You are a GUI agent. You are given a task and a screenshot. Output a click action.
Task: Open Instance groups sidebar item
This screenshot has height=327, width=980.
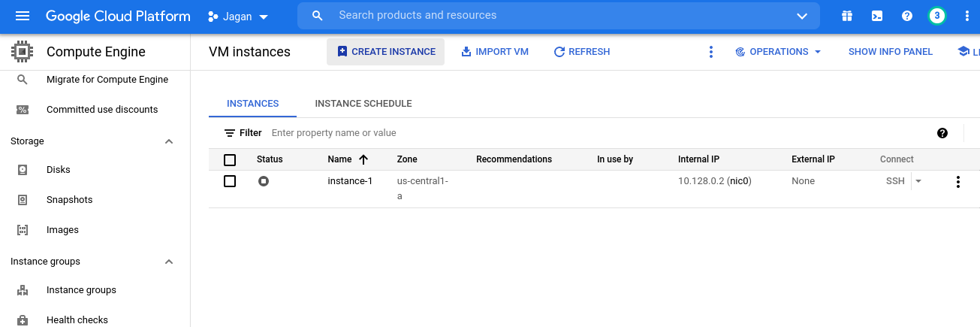click(x=81, y=290)
